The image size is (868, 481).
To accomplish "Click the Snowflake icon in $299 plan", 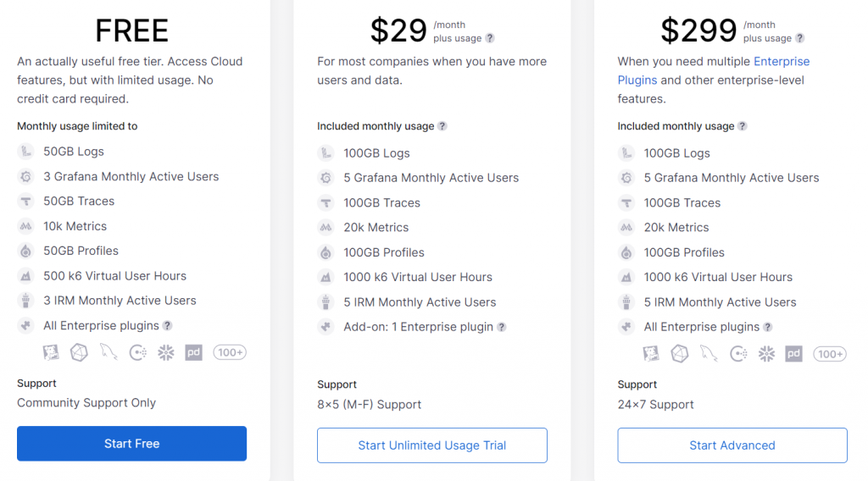I will coord(766,354).
